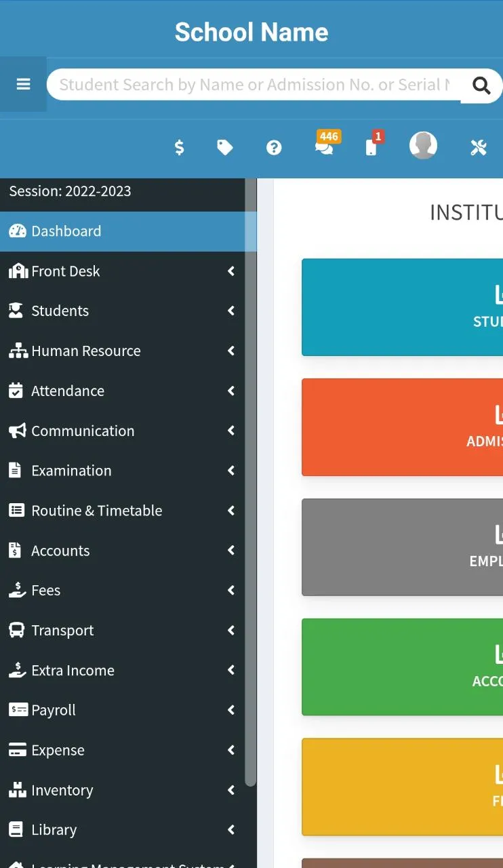Expand the Communication chevron

coord(231,431)
